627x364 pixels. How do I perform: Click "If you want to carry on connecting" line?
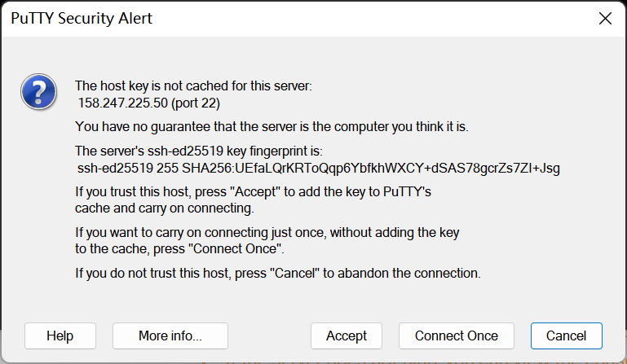tap(267, 233)
